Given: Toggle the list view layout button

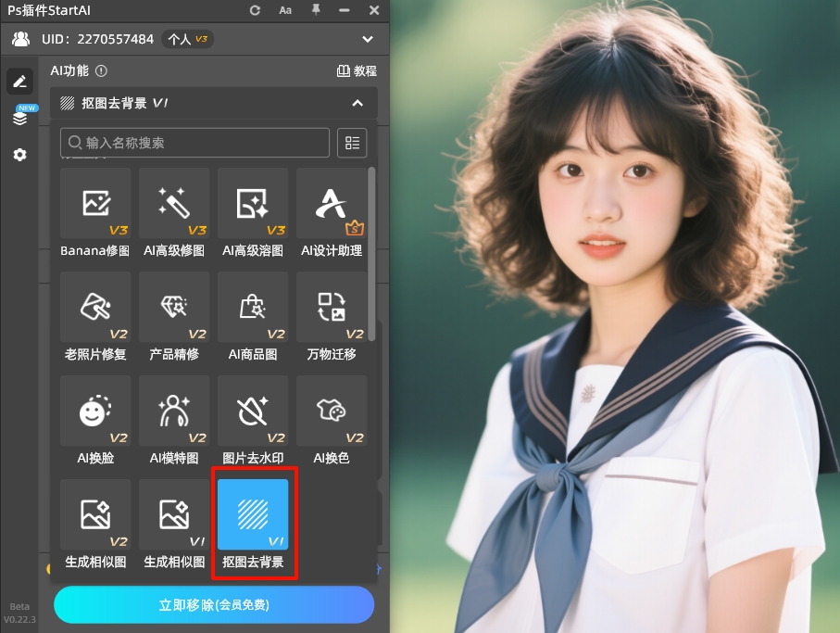Looking at the screenshot, I should click(352, 143).
